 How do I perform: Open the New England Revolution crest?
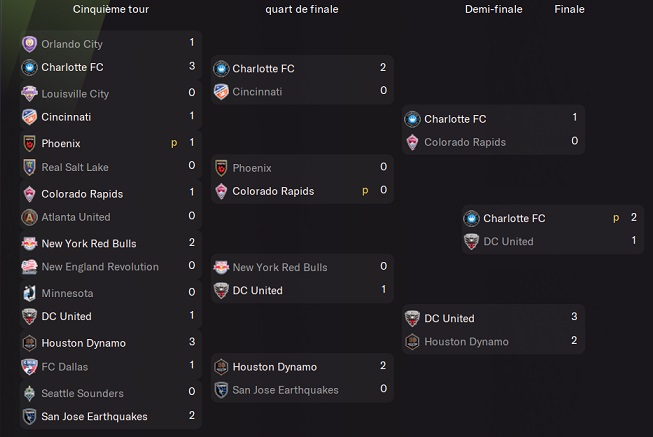[29, 267]
